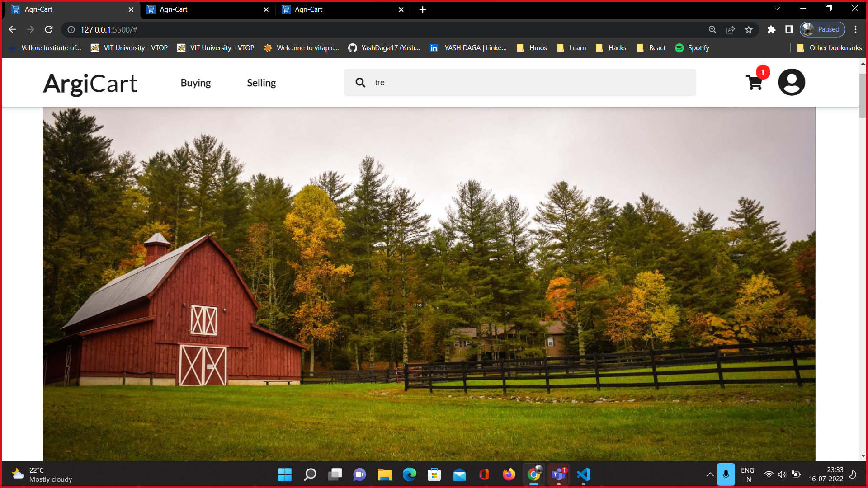Open Visual Studio Code from taskbar
This screenshot has width=868, height=488.
[584, 474]
